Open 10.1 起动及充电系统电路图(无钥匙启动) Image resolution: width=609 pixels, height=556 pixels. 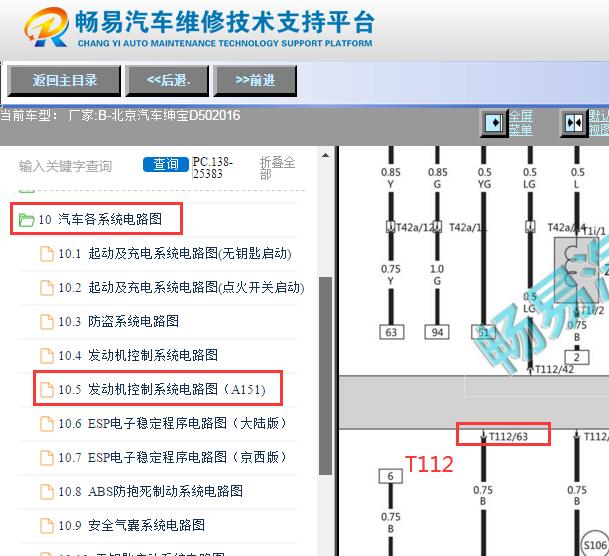tap(175, 254)
